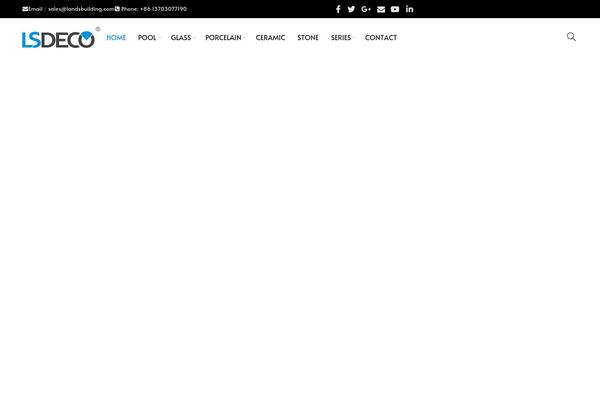Image resolution: width=600 pixels, height=400 pixels.
Task: Click the envelope mail icon in social bar
Action: (381, 9)
